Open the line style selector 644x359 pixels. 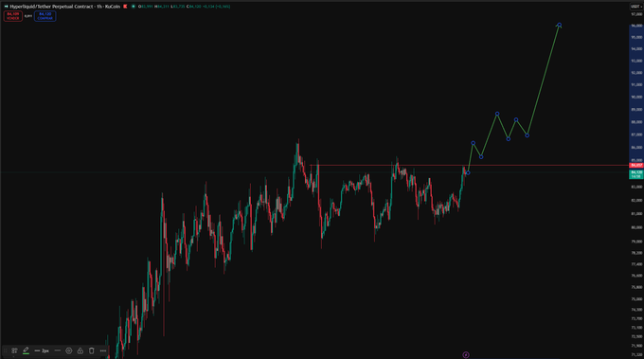point(58,350)
